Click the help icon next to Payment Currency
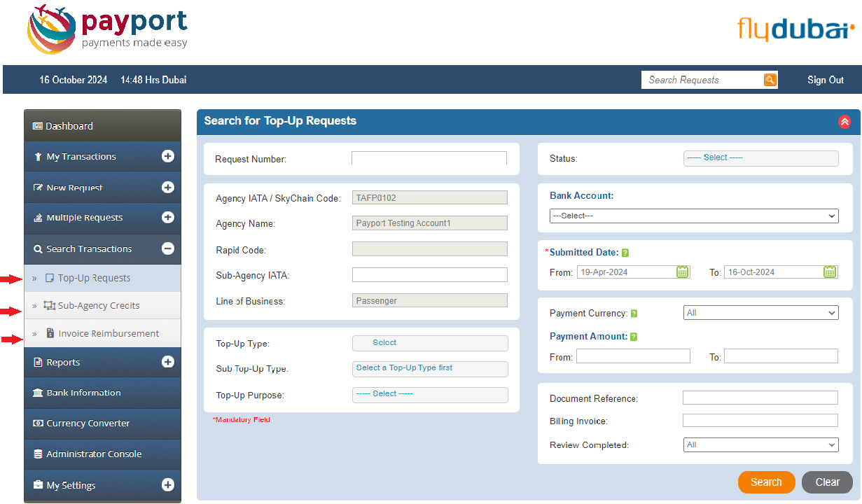The image size is (862, 504). (634, 313)
